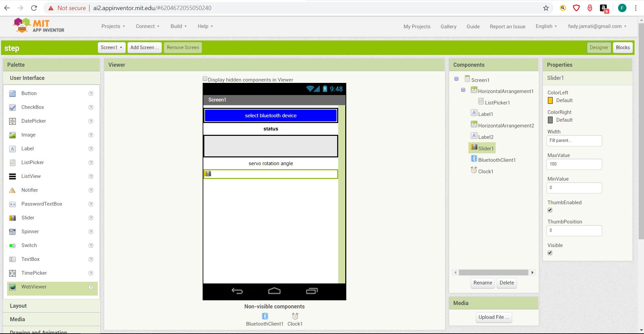Viewport: 644px width, 334px height.
Task: Open the Guide link
Action: click(x=473, y=27)
